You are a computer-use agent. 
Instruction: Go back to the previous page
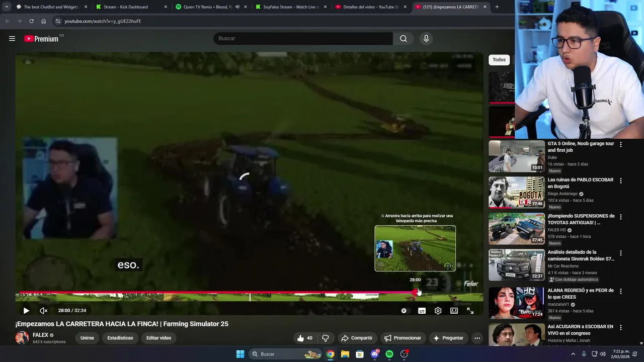tap(7, 21)
